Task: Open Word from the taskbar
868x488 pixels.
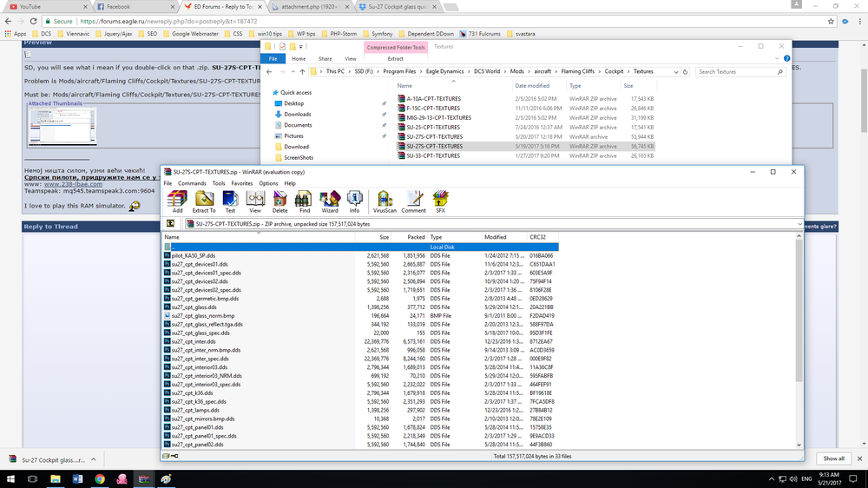Action: [77, 479]
